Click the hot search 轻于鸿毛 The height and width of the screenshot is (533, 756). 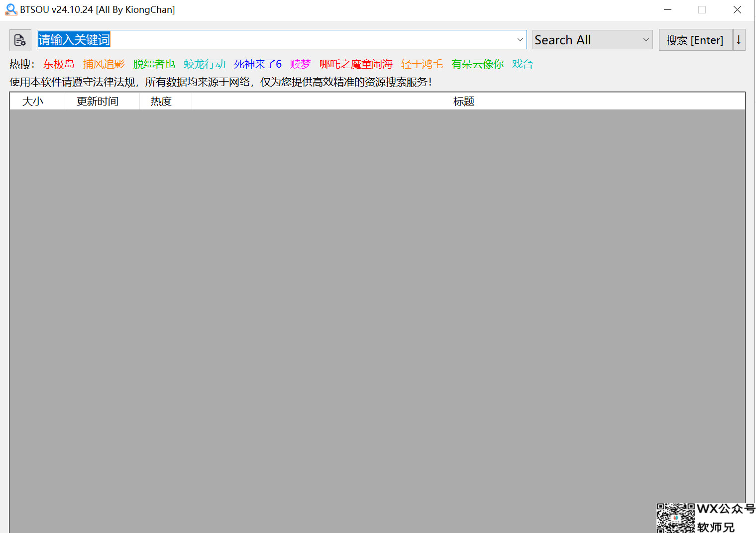point(422,64)
